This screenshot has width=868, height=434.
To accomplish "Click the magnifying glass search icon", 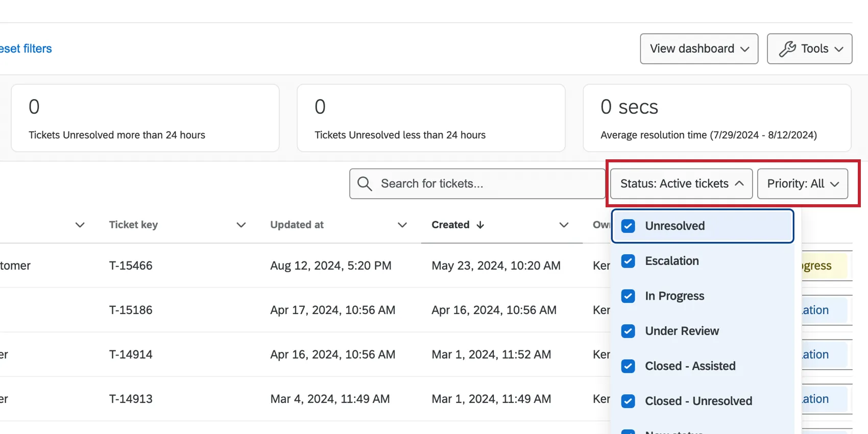I will 365,184.
